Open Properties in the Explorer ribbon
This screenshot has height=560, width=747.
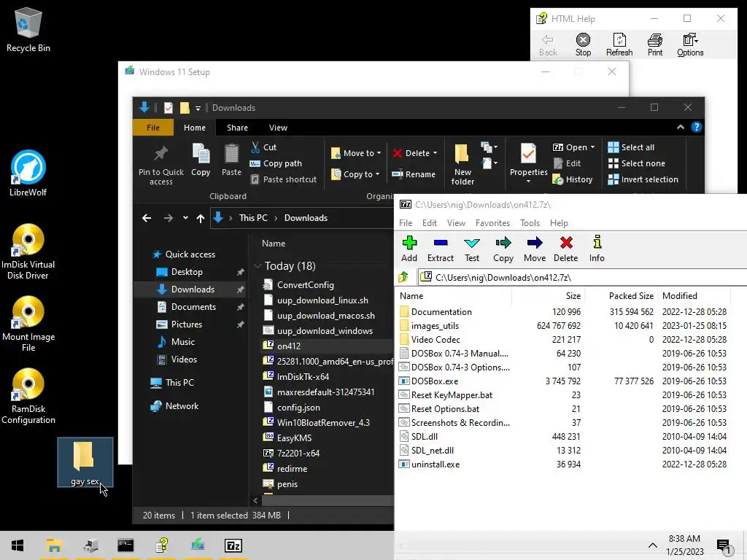528,163
